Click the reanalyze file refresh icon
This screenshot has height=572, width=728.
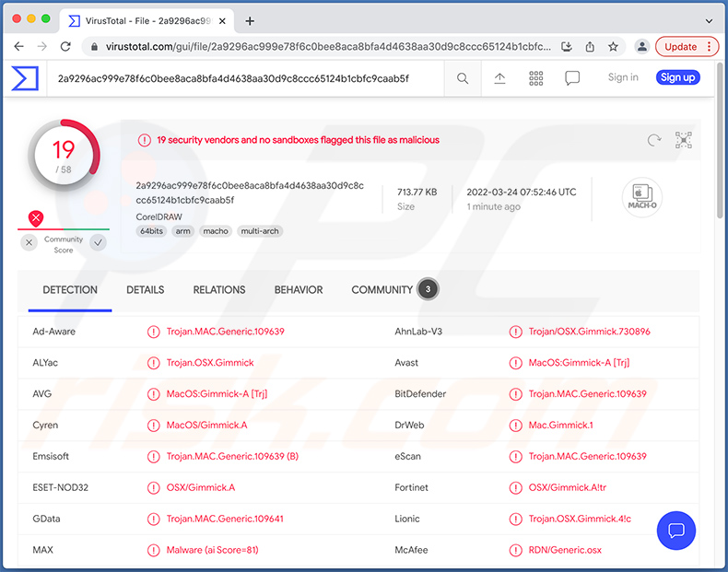(654, 140)
